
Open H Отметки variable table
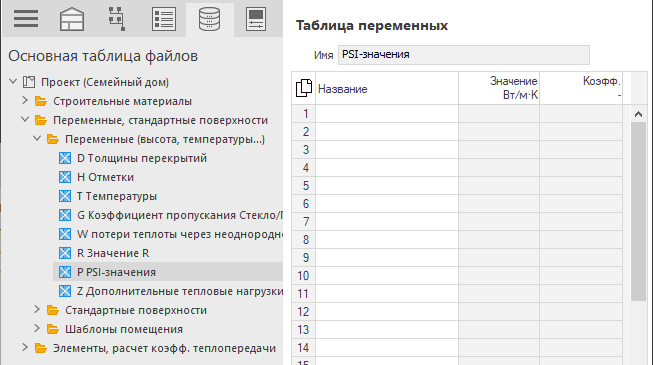105,177
